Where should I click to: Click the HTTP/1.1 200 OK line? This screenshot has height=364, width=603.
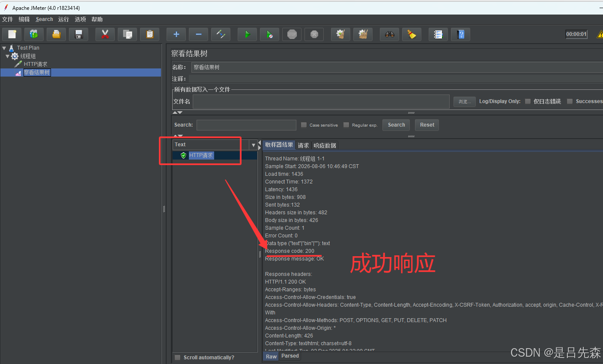[285, 282]
